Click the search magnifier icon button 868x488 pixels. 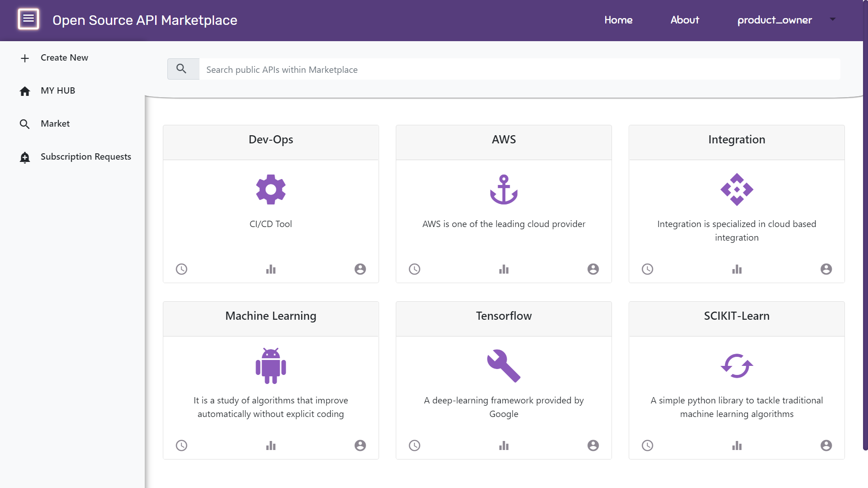pos(182,69)
